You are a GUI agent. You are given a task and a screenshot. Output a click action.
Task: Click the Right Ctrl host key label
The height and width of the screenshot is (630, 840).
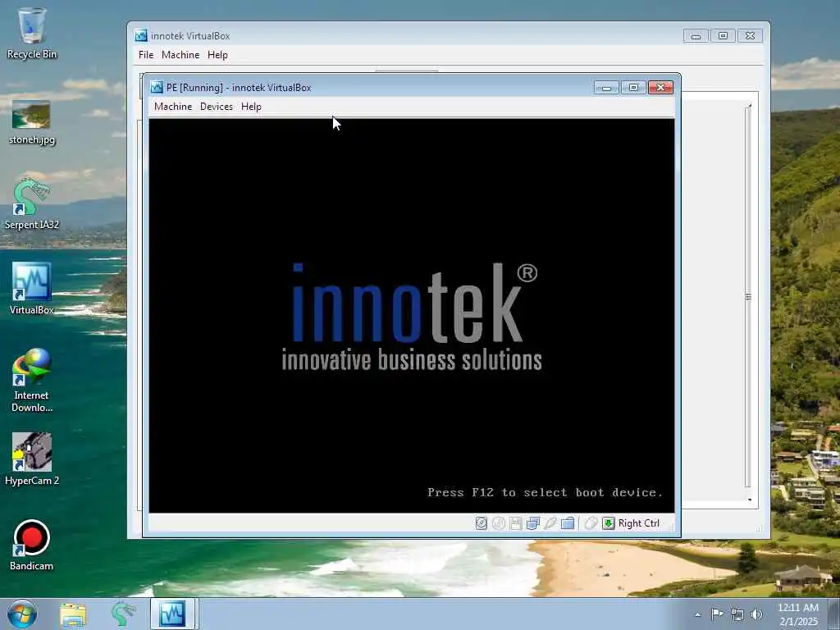[x=638, y=523]
